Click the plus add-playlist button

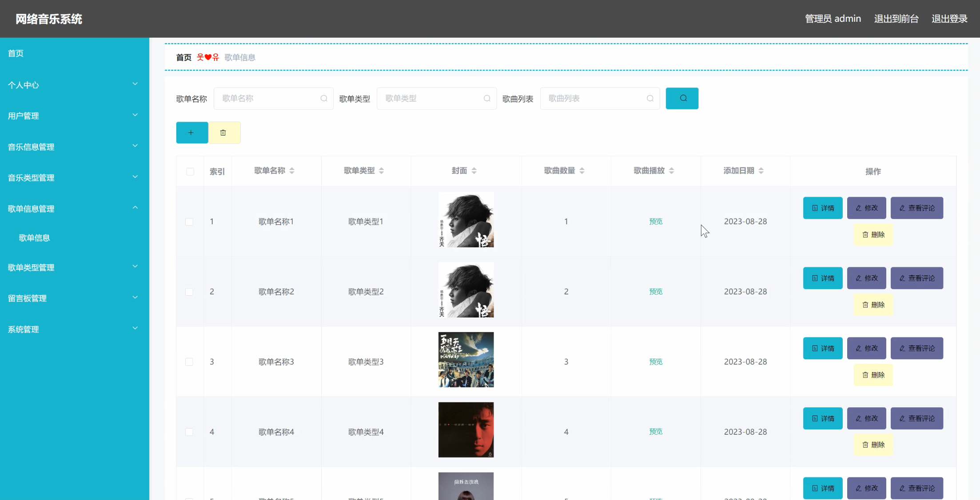coord(191,132)
